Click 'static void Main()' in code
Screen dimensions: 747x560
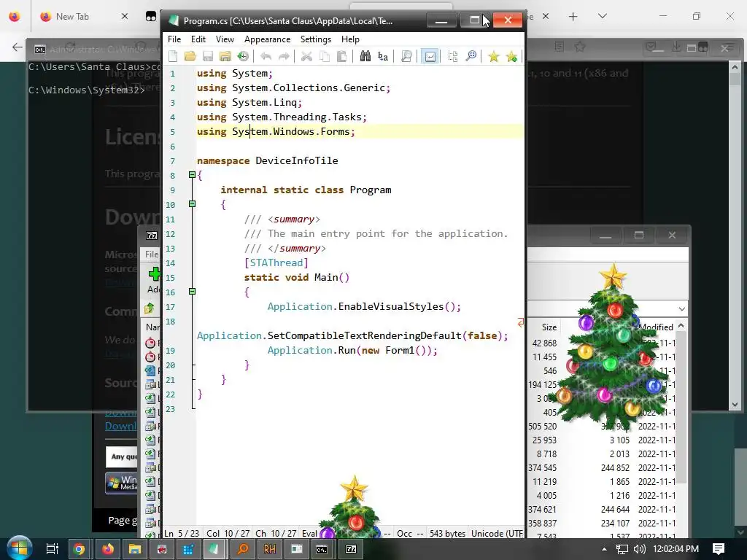[297, 278]
